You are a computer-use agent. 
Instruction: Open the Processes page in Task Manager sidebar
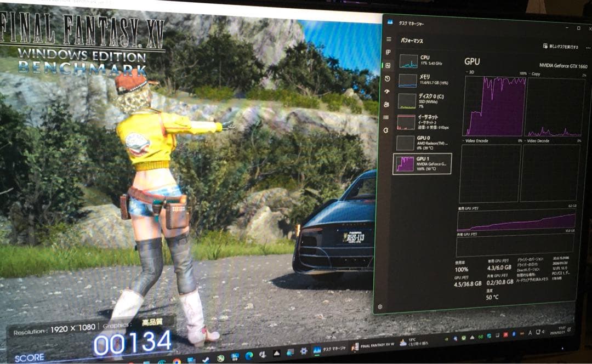tap(388, 52)
